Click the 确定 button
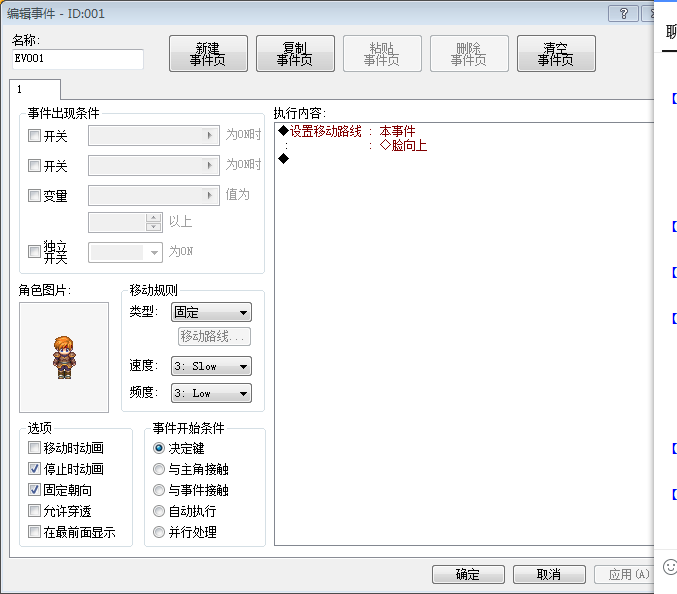The image size is (677, 594). (x=468, y=575)
